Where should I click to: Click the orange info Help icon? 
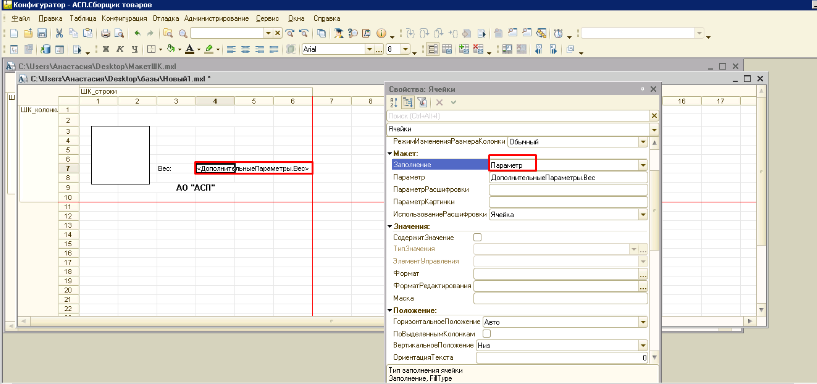point(380,33)
